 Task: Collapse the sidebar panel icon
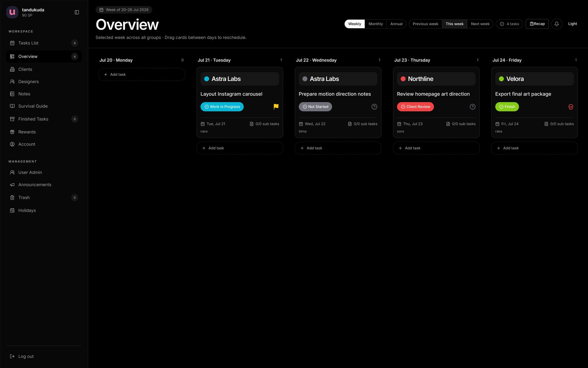click(x=77, y=12)
